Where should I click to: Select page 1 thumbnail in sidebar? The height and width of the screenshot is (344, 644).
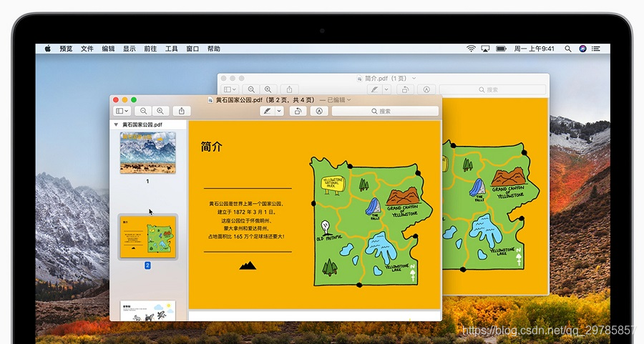click(148, 153)
